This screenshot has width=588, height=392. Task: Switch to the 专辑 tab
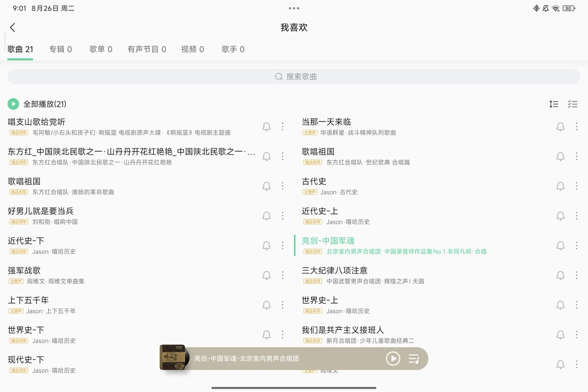click(60, 49)
